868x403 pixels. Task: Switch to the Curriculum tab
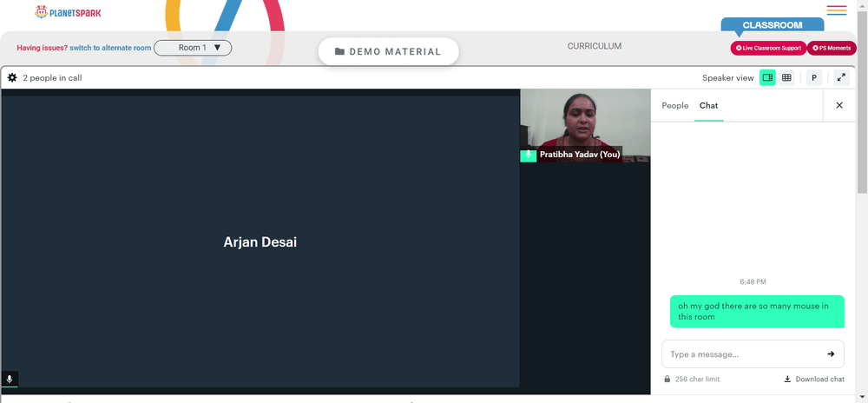(594, 46)
